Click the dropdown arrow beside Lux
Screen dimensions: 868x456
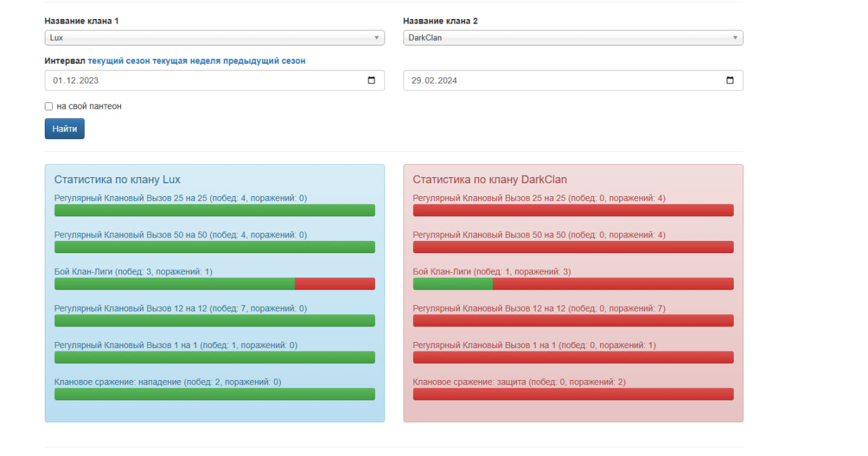coord(376,38)
